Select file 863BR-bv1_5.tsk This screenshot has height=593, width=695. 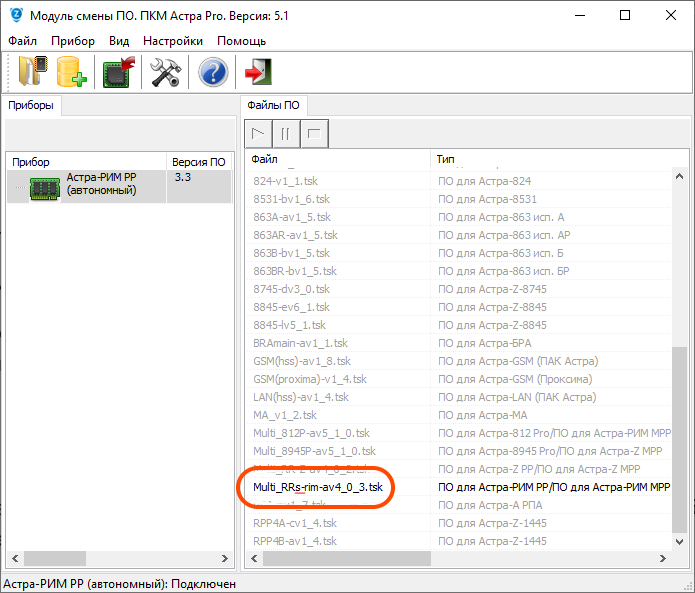tap(295, 271)
